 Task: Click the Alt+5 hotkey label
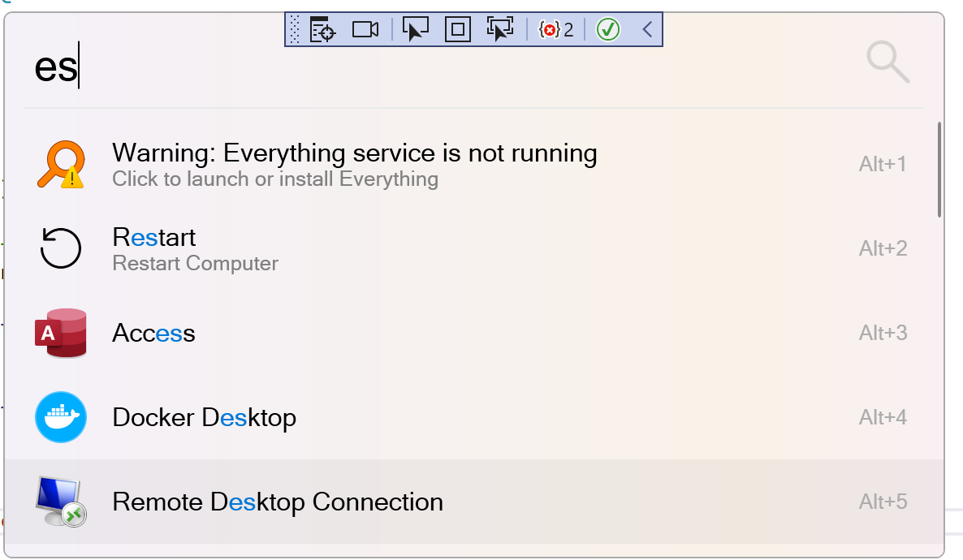(883, 502)
